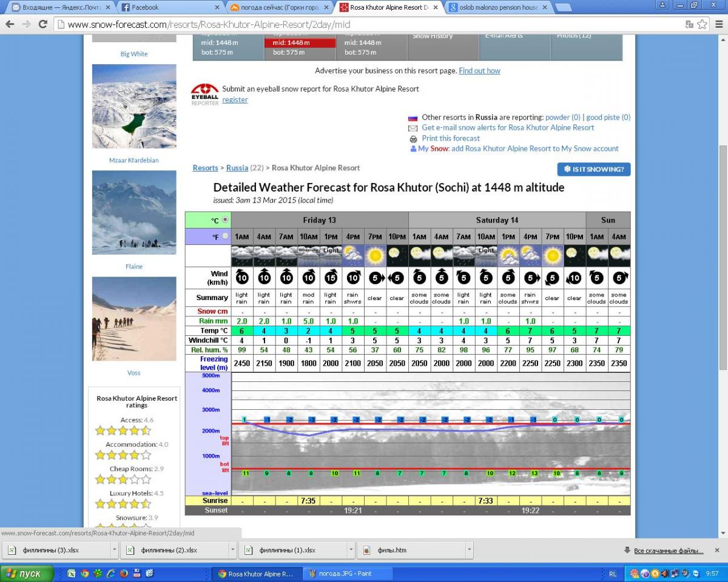Open the Voss resort thumbnail
Image resolution: width=728 pixels, height=582 pixels.
point(134,319)
